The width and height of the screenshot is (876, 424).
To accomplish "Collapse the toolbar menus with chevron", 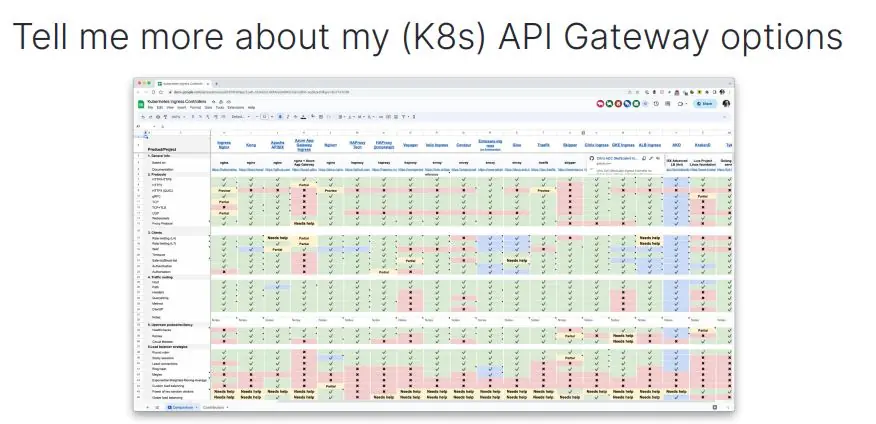I will pos(725,117).
